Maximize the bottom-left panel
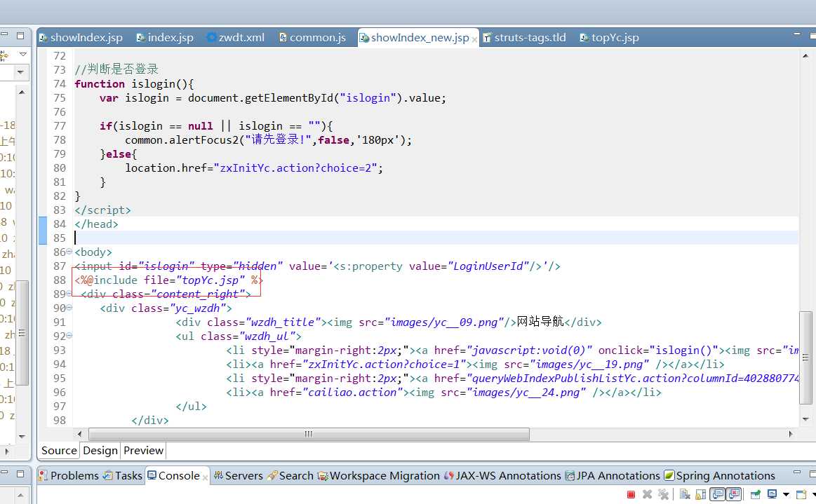 (20, 473)
